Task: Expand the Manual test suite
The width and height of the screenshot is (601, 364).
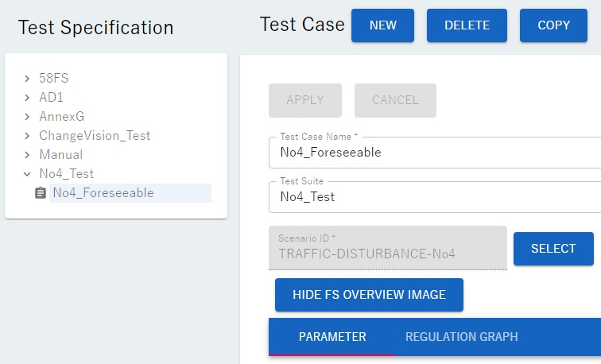Action: coord(27,155)
